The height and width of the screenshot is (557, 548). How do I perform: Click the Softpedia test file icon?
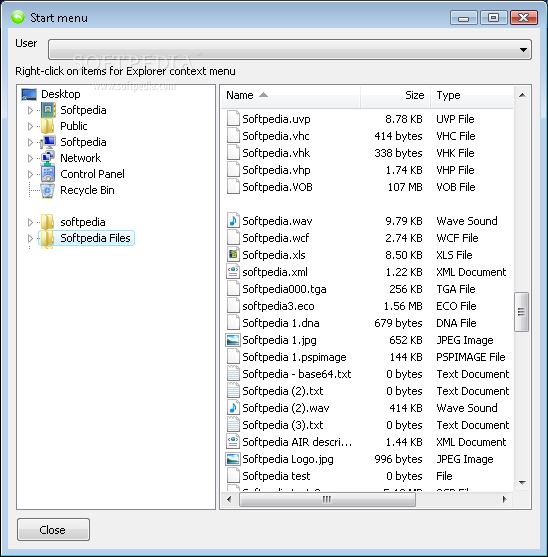tap(233, 476)
